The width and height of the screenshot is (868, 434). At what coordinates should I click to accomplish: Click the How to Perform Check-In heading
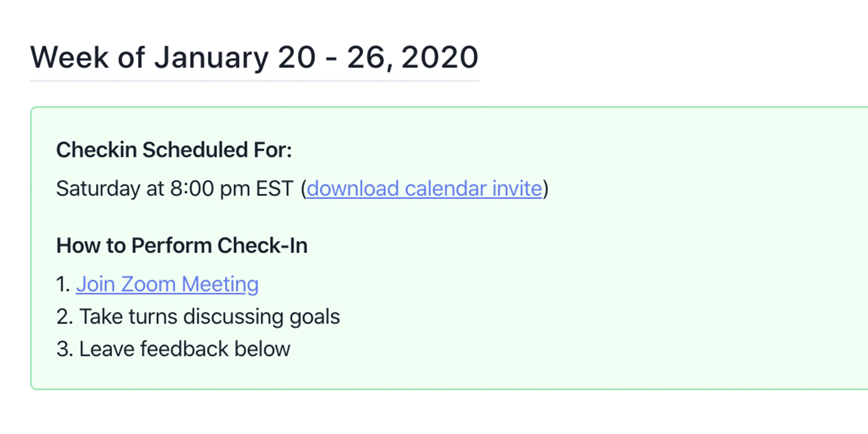pyautogui.click(x=182, y=246)
